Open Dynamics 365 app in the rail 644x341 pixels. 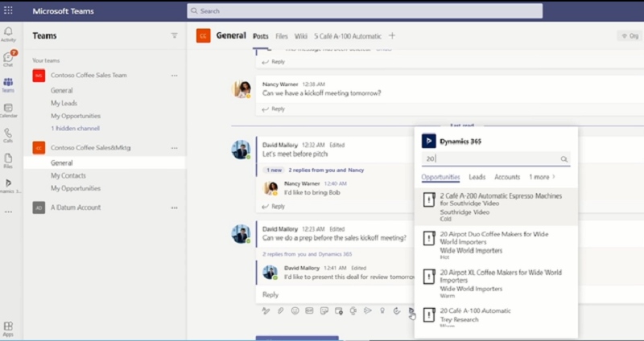click(8, 186)
